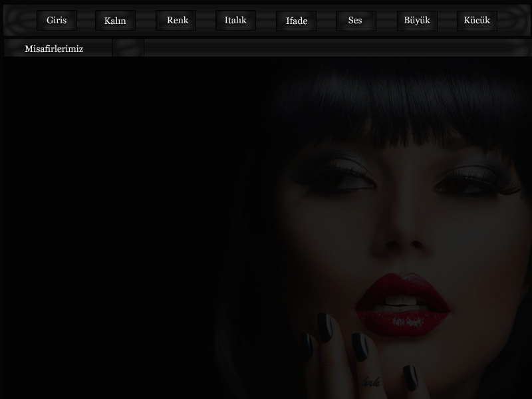The image size is (532, 399).
Task: Increase font size with Büyük
Action: coord(417,21)
